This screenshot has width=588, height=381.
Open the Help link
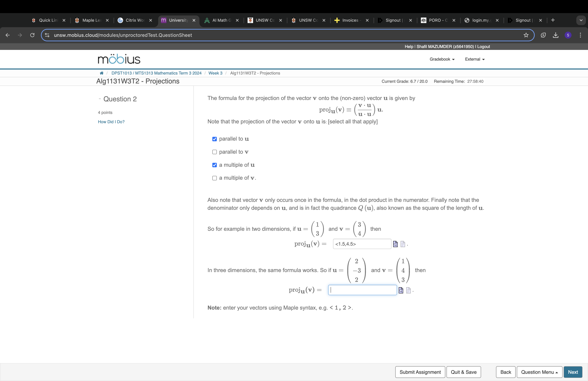click(409, 46)
